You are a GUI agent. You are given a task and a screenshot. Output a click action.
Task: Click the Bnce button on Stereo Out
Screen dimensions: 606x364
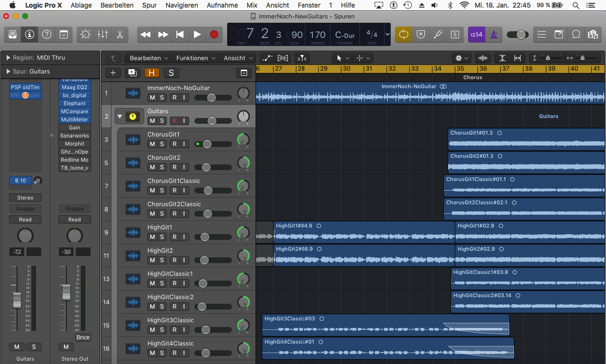(x=83, y=337)
